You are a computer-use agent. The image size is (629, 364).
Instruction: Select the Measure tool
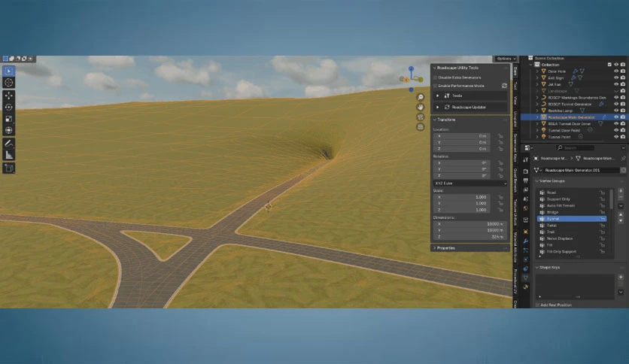point(8,155)
